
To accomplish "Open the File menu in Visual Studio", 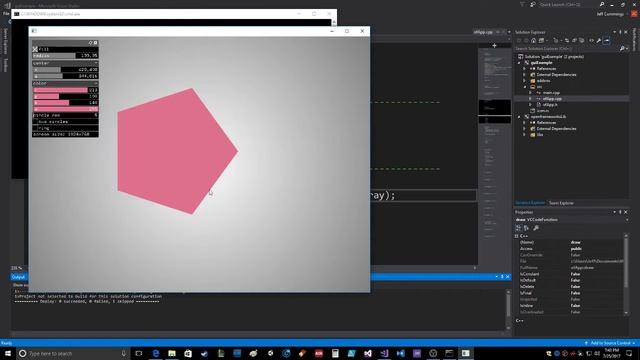I will pyautogui.click(x=6, y=13).
